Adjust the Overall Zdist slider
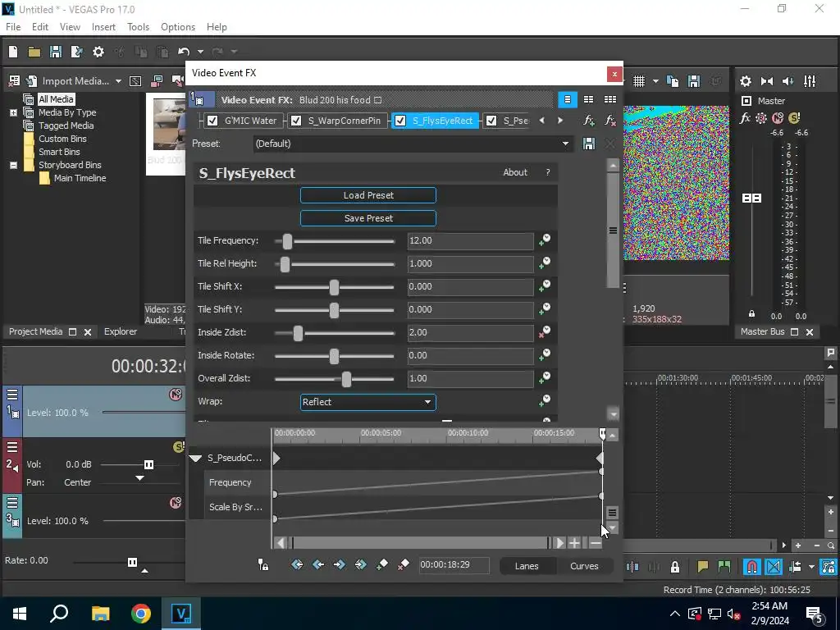Viewport: 840px width, 630px height. 346,379
